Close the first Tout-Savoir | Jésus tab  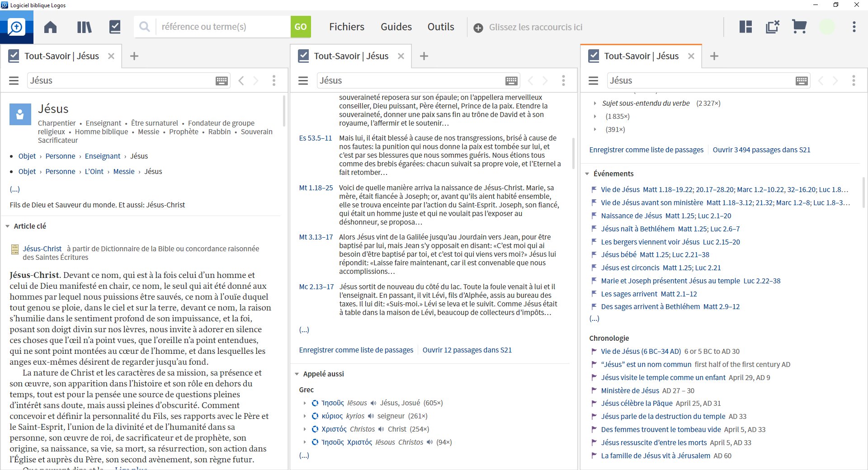(x=111, y=56)
